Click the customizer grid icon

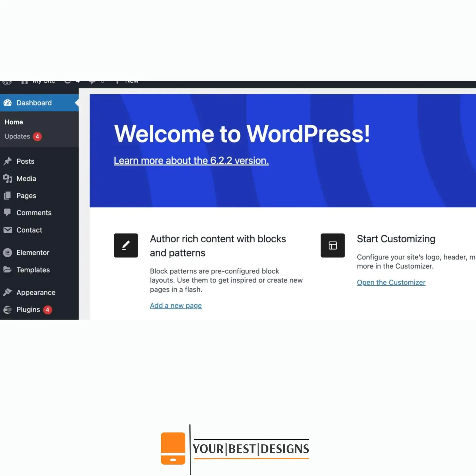332,245
